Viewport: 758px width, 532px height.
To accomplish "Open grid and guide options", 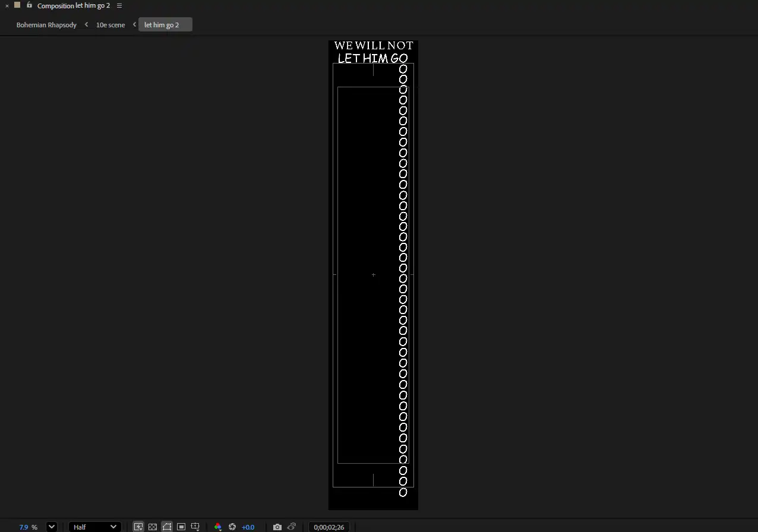I will click(x=195, y=527).
